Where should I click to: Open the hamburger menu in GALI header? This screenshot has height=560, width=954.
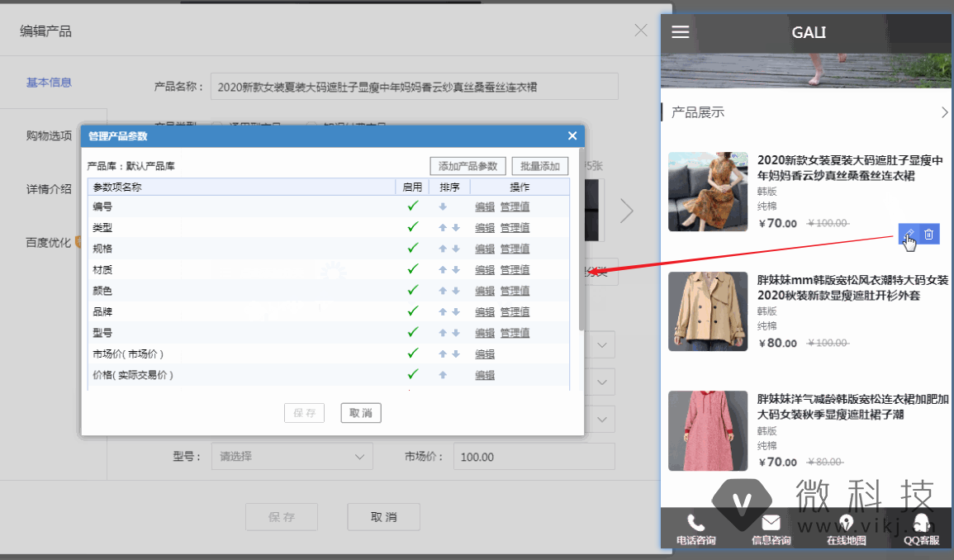point(680,32)
